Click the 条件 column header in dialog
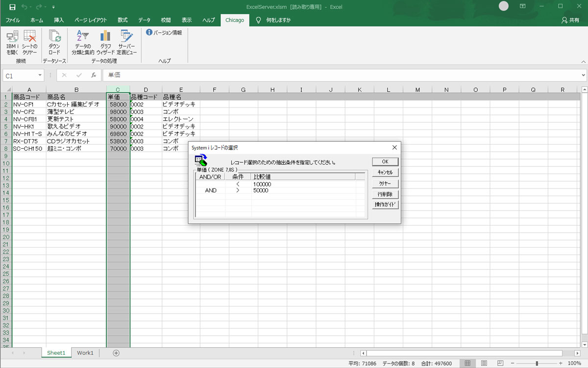 (x=238, y=177)
